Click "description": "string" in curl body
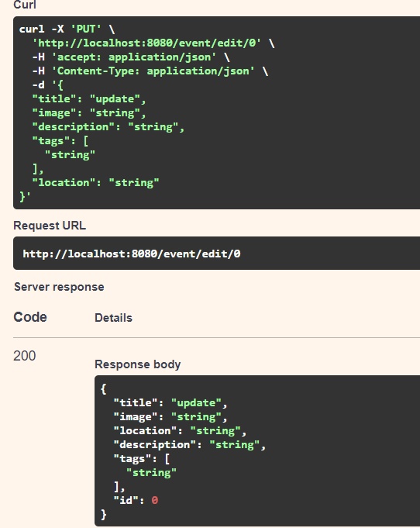The width and height of the screenshot is (420, 528). pyautogui.click(x=108, y=127)
